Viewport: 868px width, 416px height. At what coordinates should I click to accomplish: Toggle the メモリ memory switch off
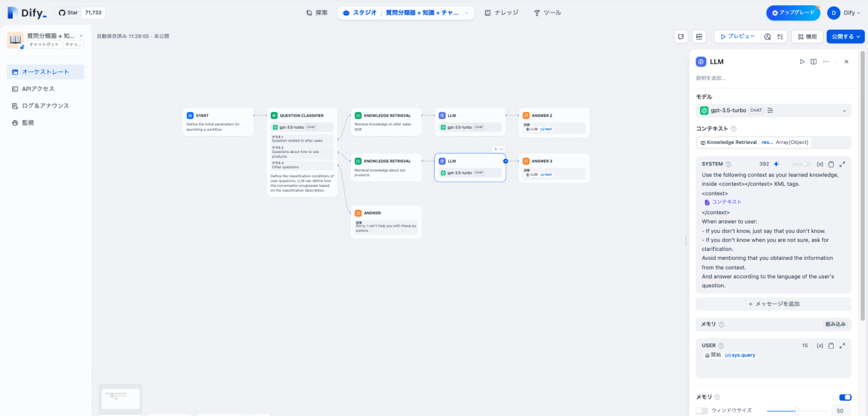[x=845, y=397]
